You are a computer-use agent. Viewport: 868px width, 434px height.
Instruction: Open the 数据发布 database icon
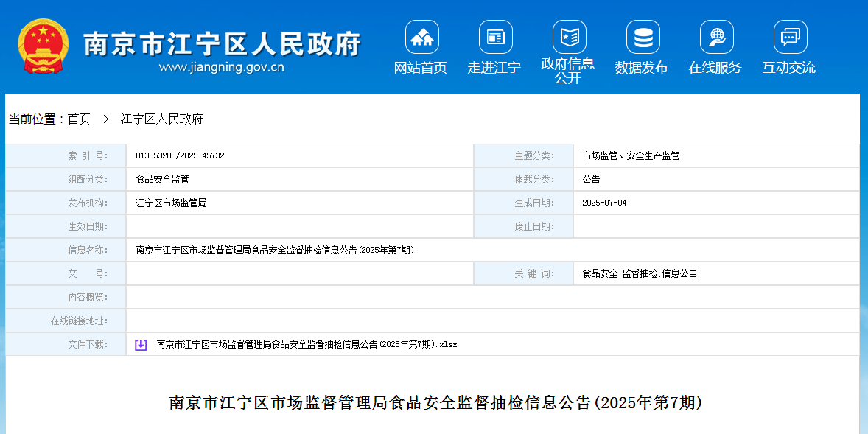click(x=643, y=37)
